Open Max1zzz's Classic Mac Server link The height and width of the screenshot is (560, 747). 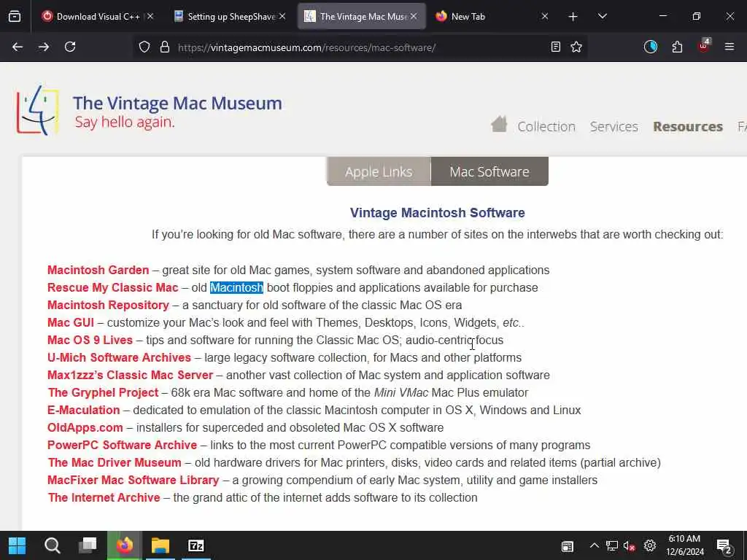pos(130,376)
